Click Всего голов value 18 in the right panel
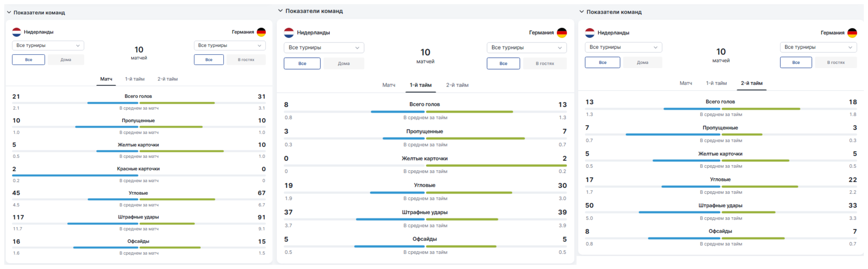Image resolution: width=868 pixels, height=269 pixels. coord(853,102)
